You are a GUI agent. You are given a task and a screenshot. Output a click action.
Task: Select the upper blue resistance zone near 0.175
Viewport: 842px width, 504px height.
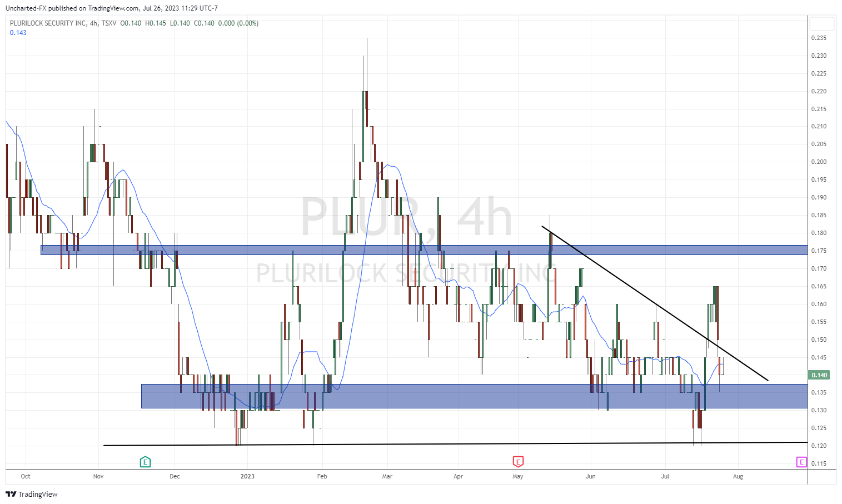(x=424, y=250)
